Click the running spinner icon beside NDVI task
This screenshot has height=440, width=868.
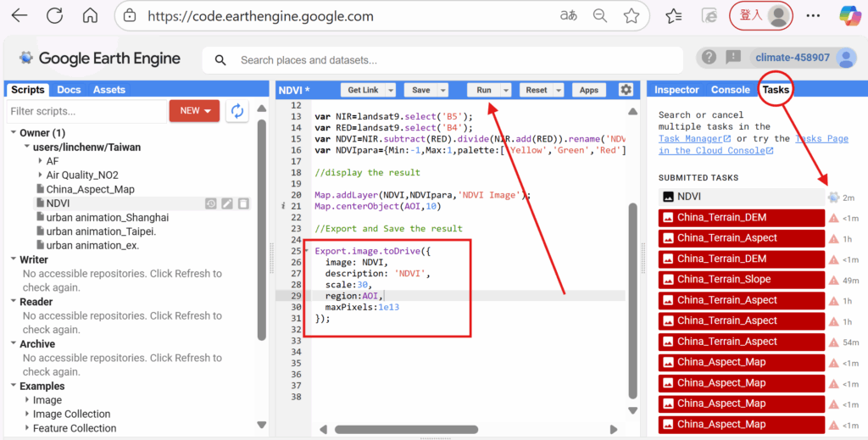coord(833,197)
